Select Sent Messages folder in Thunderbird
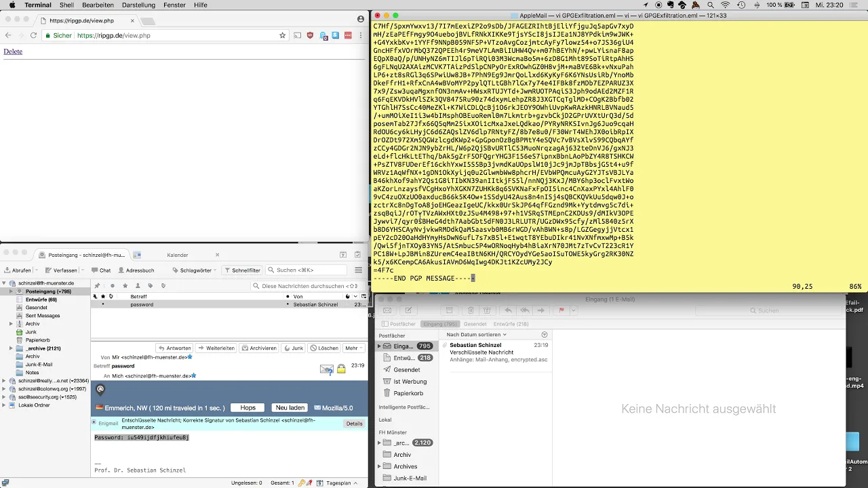 pyautogui.click(x=43, y=315)
